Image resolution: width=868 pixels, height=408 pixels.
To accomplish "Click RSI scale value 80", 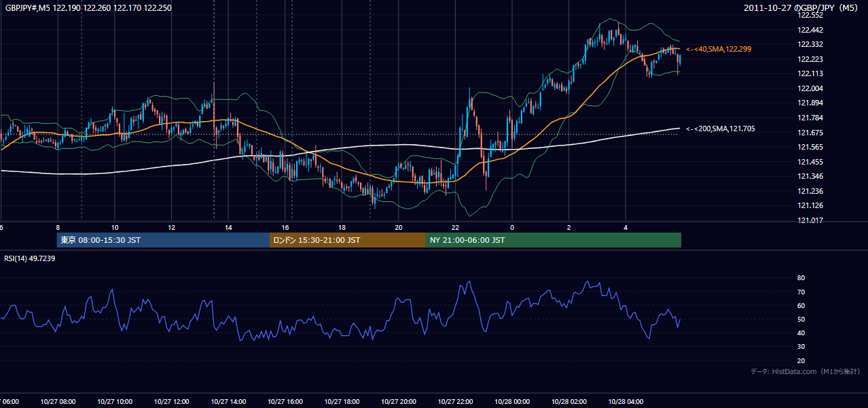I will [x=801, y=278].
